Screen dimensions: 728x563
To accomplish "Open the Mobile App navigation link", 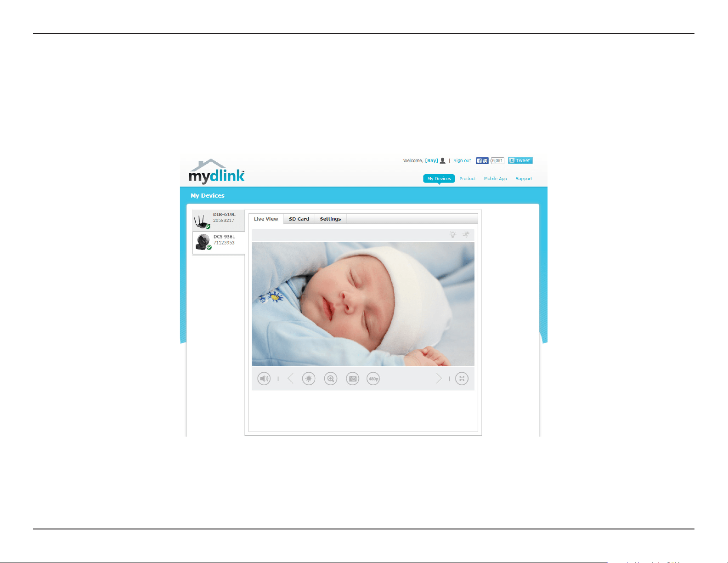I will [x=496, y=178].
